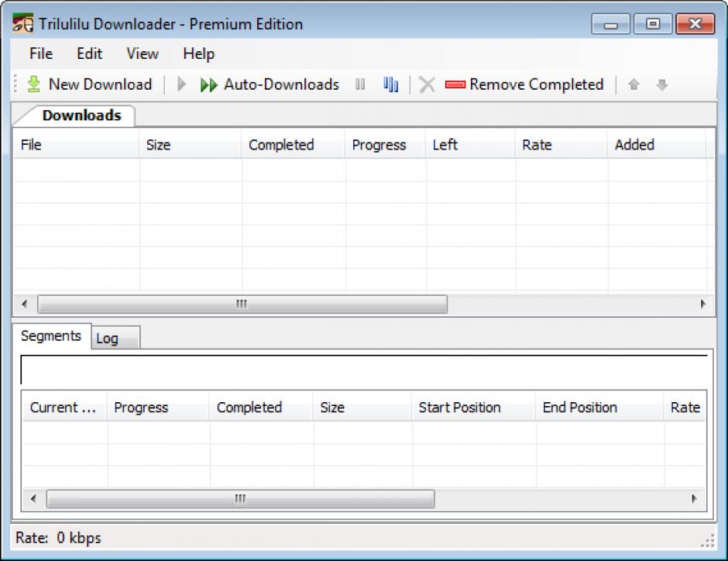Viewport: 728px width, 561px height.
Task: Click the End Position column header
Action: [x=599, y=408]
